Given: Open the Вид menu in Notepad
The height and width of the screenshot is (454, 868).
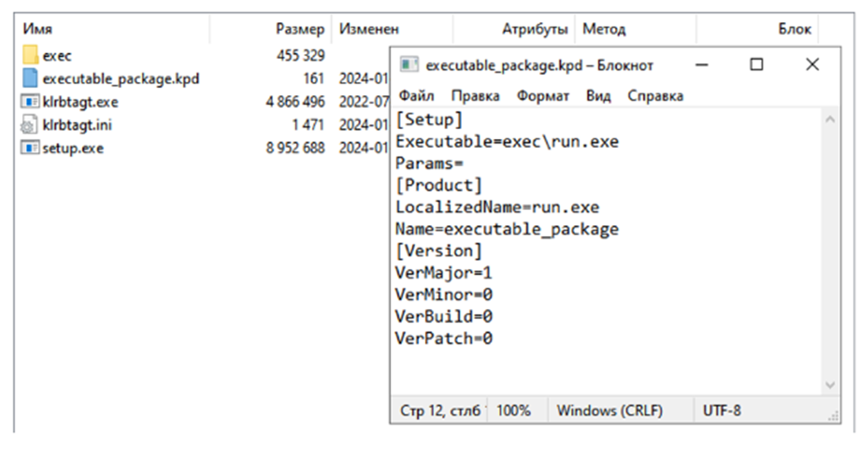Looking at the screenshot, I should point(599,95).
